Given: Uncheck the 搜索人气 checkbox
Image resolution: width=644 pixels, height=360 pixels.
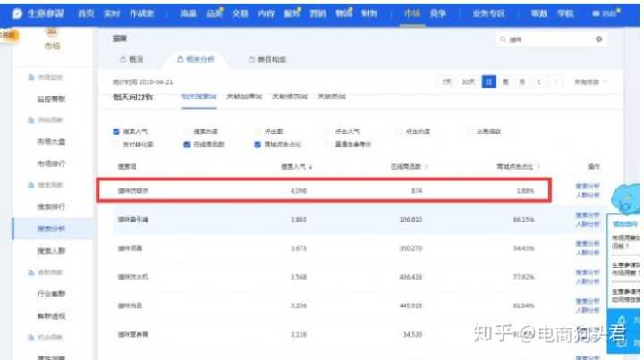Looking at the screenshot, I should (x=116, y=131).
